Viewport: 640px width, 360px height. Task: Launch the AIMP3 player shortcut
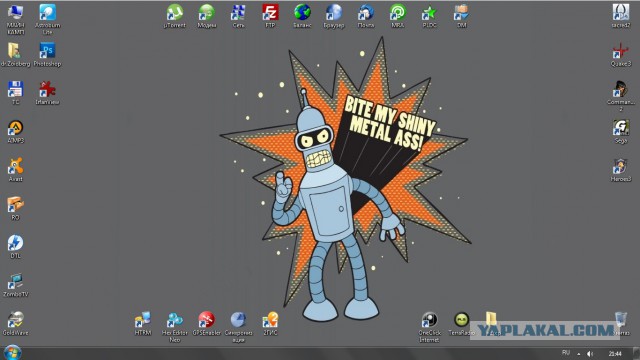16,127
